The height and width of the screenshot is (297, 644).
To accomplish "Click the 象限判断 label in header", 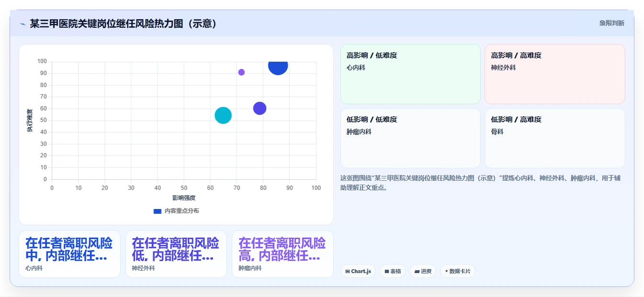I will [611, 23].
